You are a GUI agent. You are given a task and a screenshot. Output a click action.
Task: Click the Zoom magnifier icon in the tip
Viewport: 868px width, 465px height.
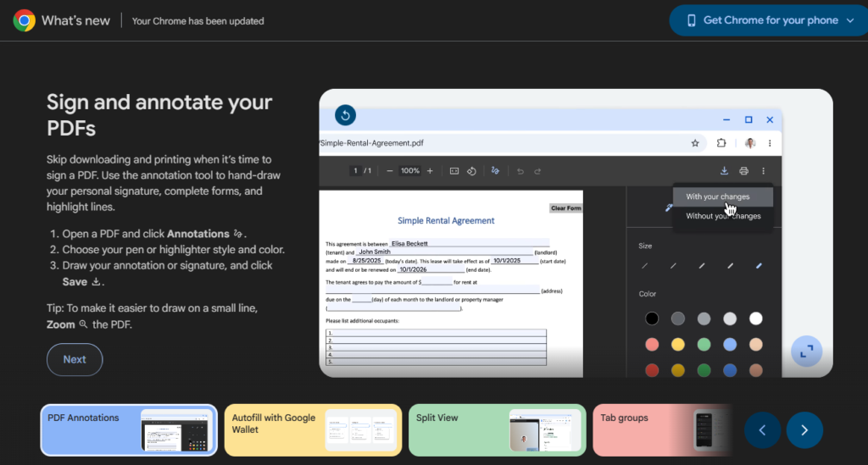tap(83, 324)
